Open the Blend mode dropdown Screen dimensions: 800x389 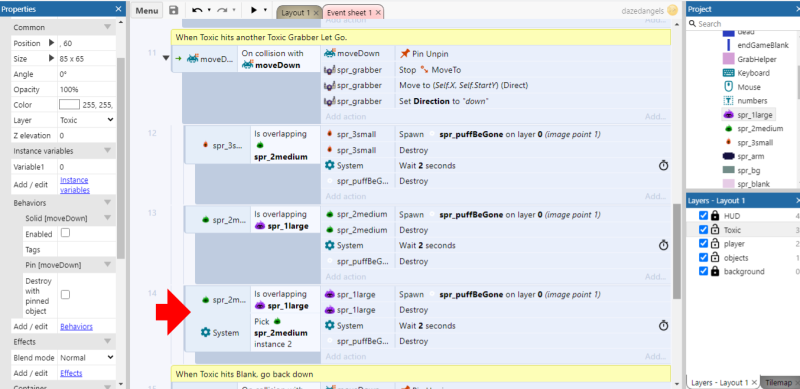point(87,357)
